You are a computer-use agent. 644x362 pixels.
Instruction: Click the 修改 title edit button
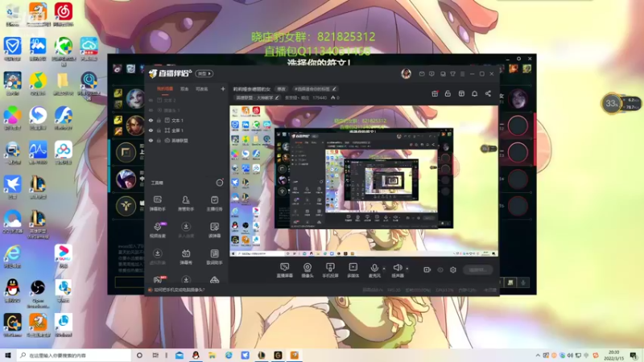tap(281, 88)
